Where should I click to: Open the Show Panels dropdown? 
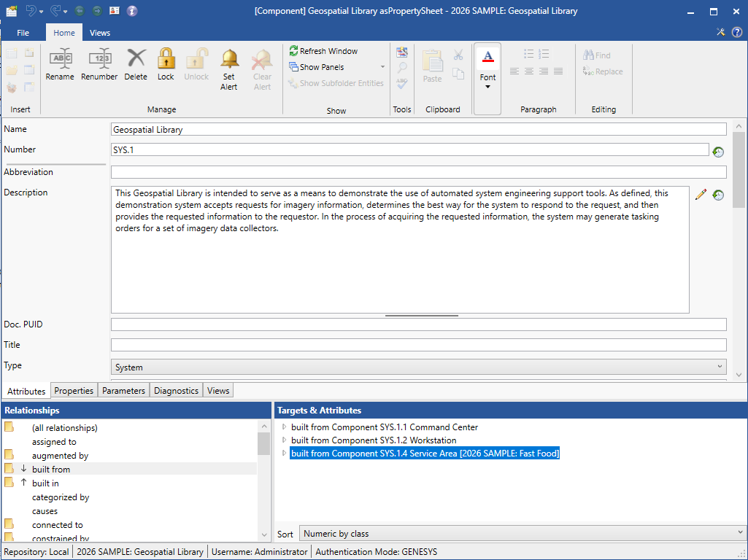[382, 67]
